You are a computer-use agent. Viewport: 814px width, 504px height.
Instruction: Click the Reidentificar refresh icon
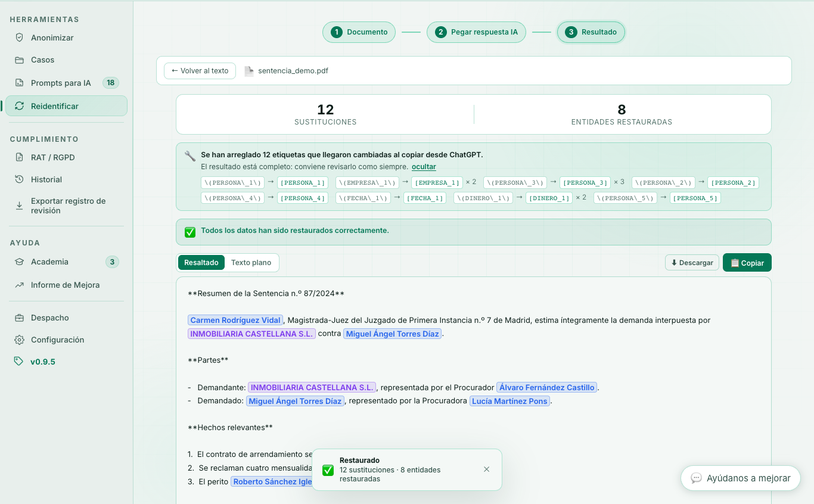coord(20,106)
